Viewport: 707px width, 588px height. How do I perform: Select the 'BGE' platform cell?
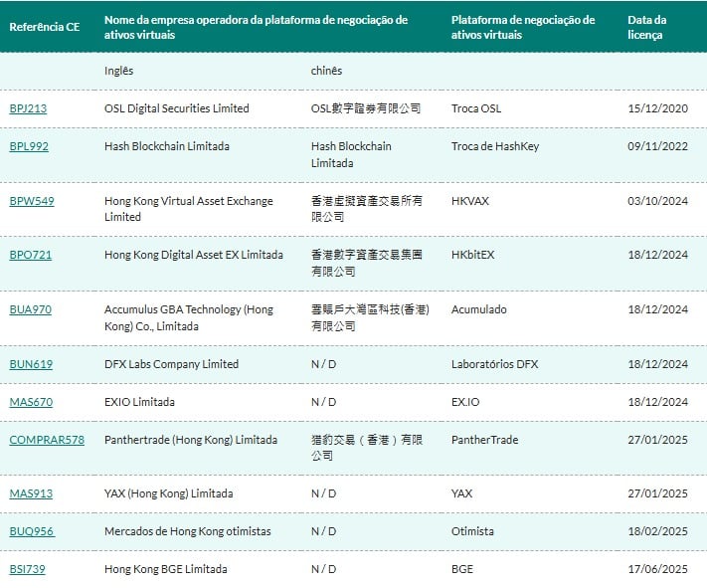[x=462, y=569]
